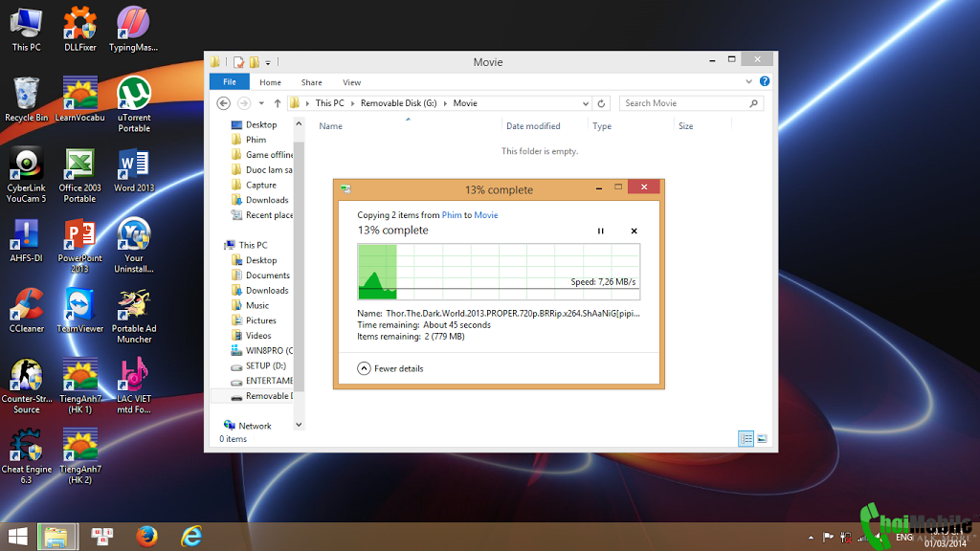Switch to large icons view
Image resolution: width=980 pixels, height=551 pixels.
click(x=762, y=439)
